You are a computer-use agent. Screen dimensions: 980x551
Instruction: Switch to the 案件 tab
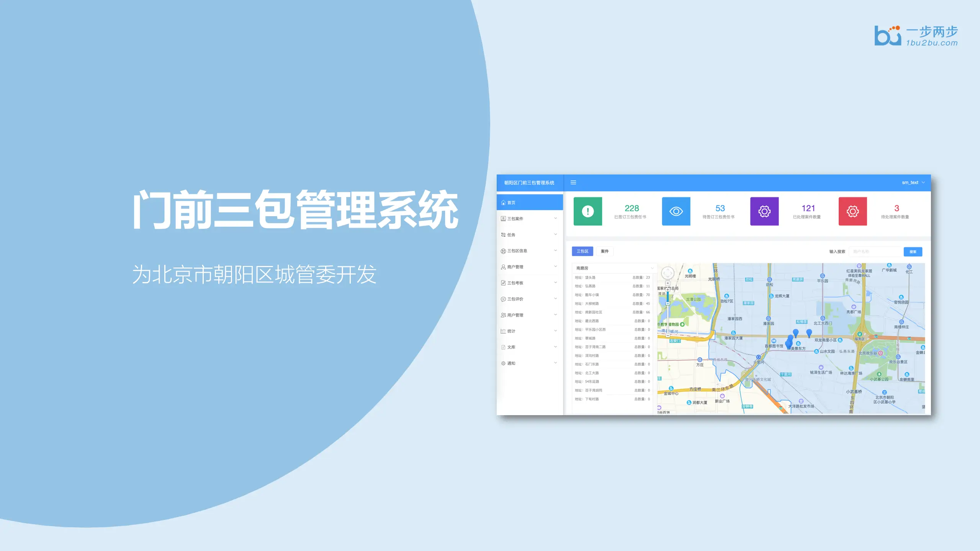[604, 251]
